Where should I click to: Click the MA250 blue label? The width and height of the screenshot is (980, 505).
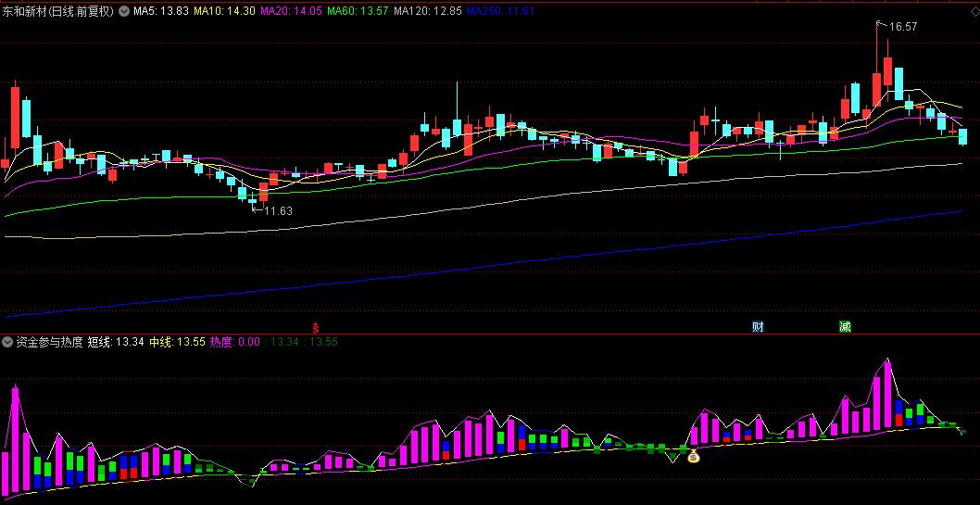500,10
